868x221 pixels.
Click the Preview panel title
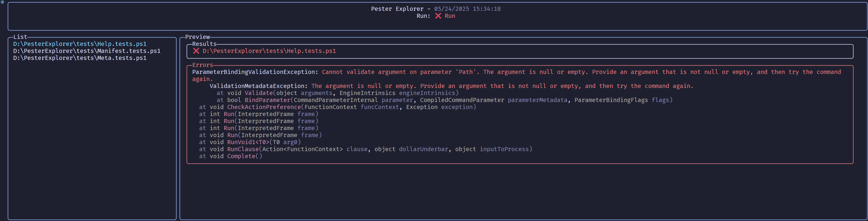198,37
